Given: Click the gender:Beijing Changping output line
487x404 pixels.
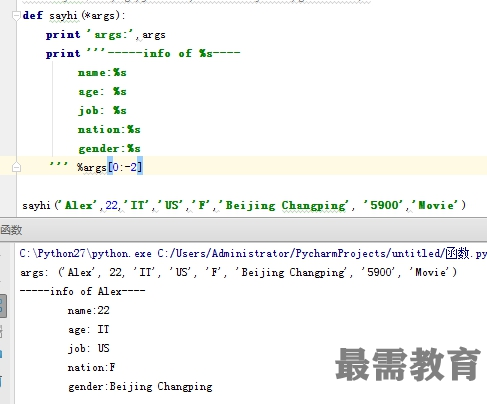Looking at the screenshot, I should coord(140,386).
